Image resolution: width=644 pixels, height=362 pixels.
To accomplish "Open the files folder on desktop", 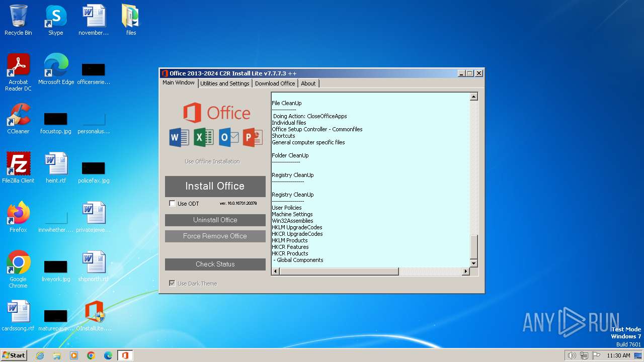I will pyautogui.click(x=131, y=20).
